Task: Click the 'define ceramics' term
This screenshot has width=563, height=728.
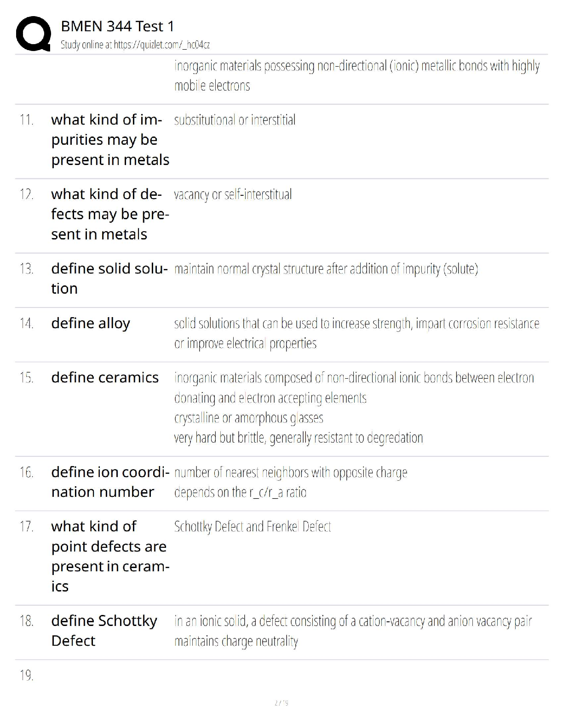Action: point(105,378)
